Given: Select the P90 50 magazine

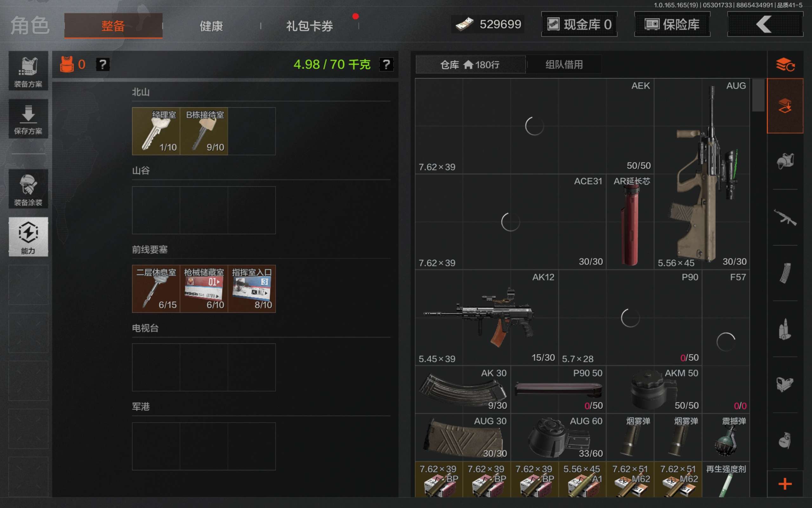Looking at the screenshot, I should [558, 389].
